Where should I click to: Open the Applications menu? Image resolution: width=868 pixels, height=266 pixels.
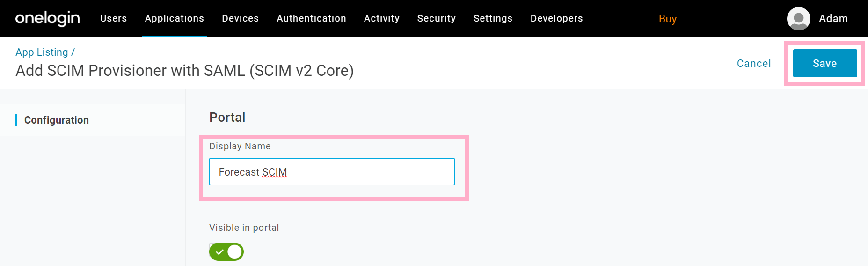[175, 18]
